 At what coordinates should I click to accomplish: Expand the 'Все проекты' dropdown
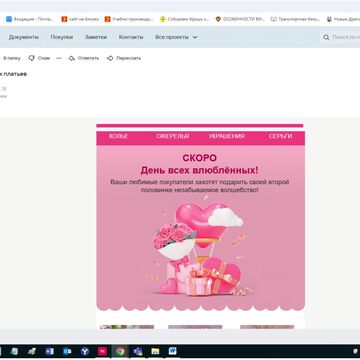(x=176, y=37)
